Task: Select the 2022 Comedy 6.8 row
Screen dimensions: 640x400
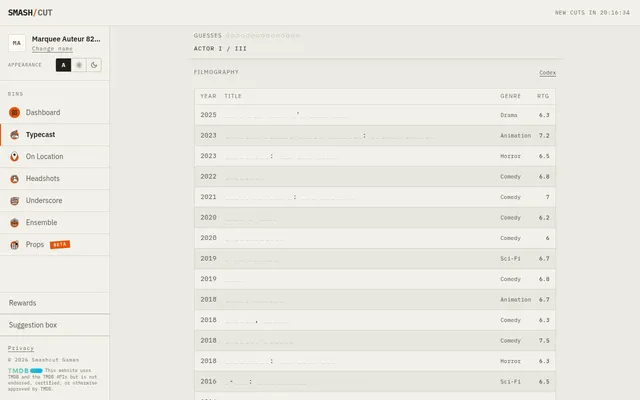Action: pos(375,176)
